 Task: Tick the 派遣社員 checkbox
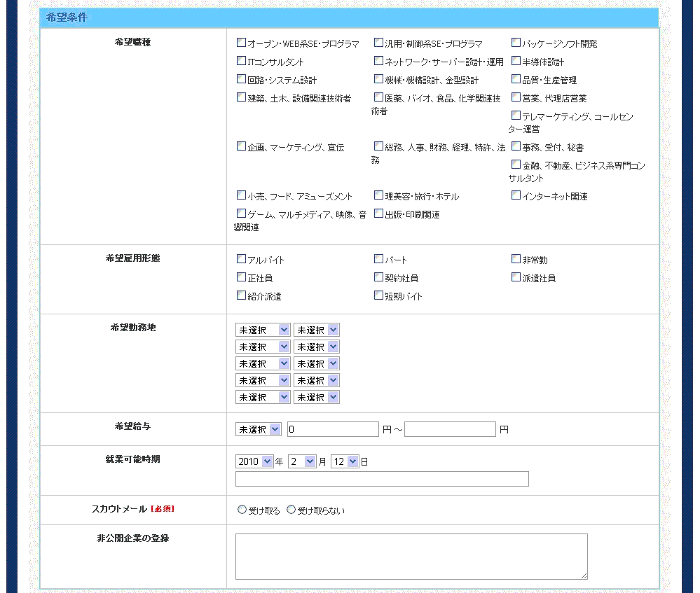[x=516, y=277]
